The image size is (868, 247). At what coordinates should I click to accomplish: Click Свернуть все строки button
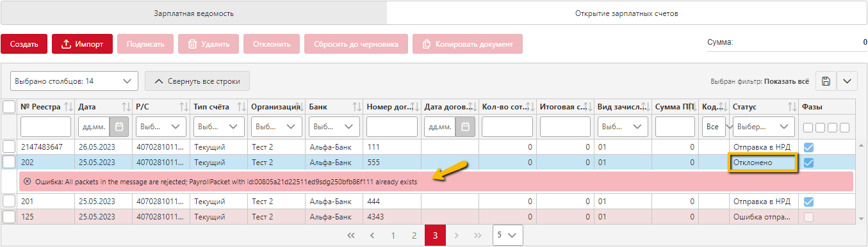(x=197, y=81)
